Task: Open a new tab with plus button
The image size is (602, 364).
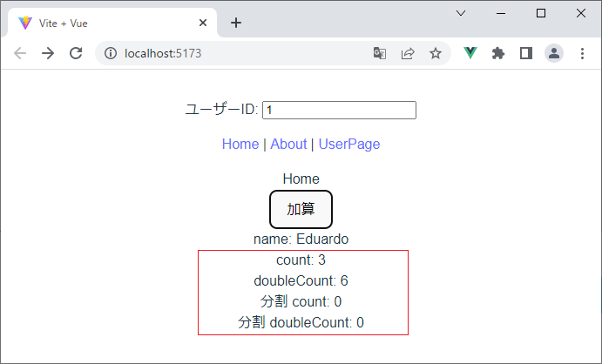Action: click(236, 23)
